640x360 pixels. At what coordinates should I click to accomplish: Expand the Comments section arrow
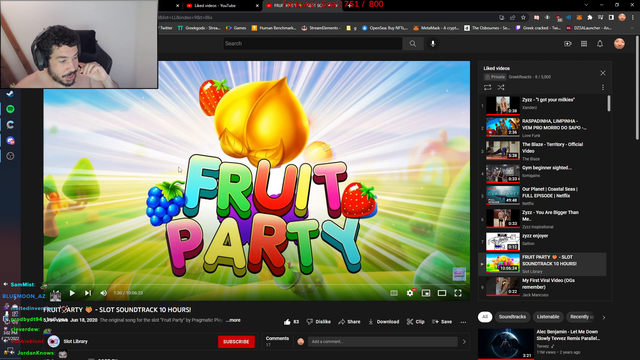pos(464,342)
